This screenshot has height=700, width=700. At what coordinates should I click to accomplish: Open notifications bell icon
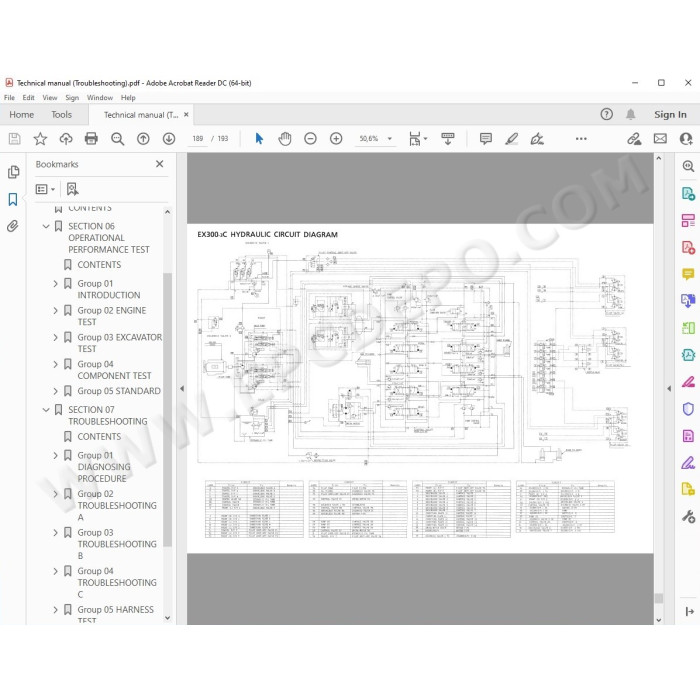pos(630,114)
